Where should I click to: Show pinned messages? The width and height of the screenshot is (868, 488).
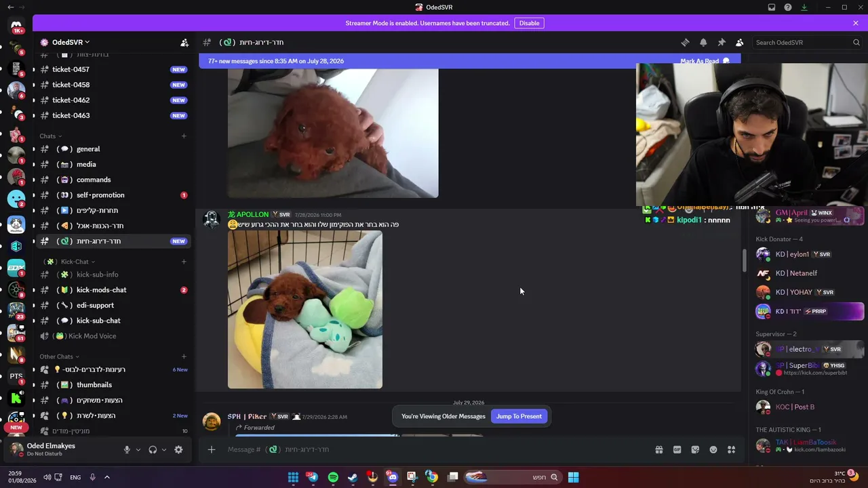(722, 42)
